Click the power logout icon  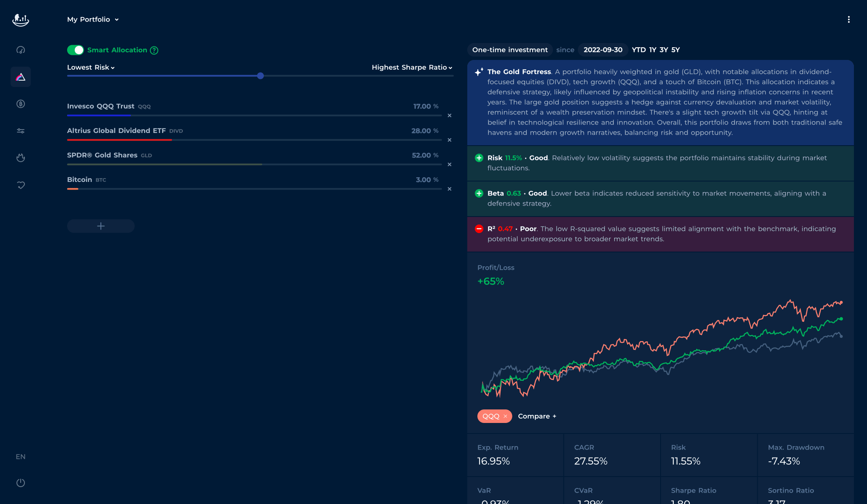coord(21,482)
